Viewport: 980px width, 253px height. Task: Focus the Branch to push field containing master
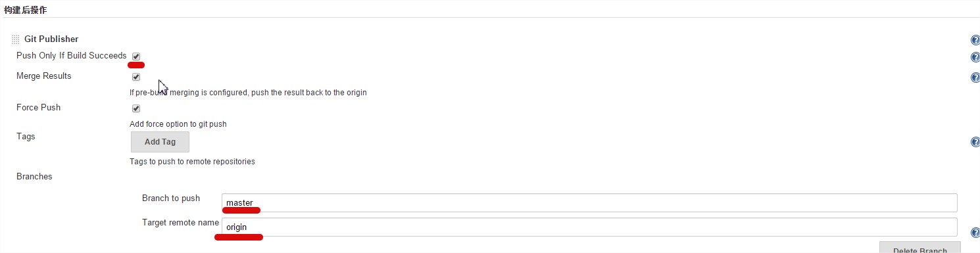[x=589, y=202]
